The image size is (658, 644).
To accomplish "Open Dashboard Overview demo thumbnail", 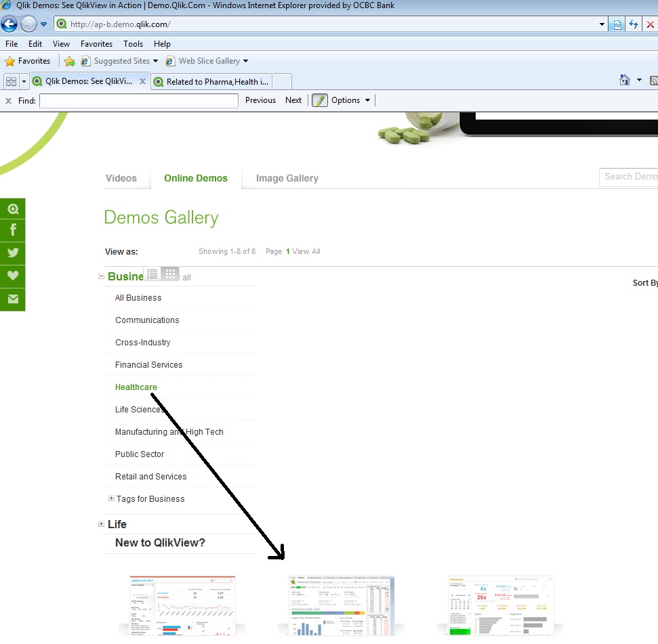I will tap(341, 606).
